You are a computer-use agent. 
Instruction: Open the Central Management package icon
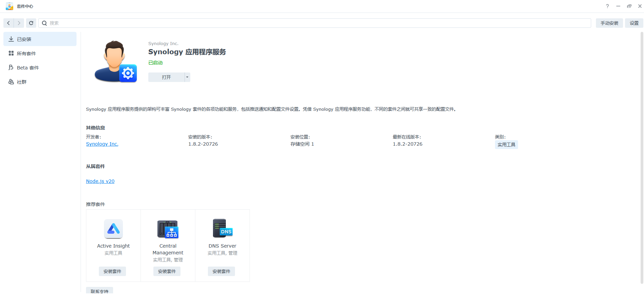(x=168, y=229)
